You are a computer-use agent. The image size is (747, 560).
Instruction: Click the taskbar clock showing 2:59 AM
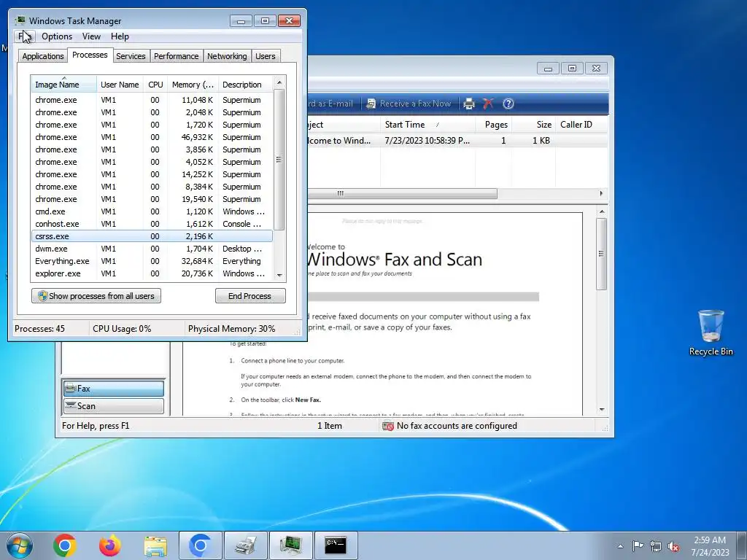click(710, 545)
